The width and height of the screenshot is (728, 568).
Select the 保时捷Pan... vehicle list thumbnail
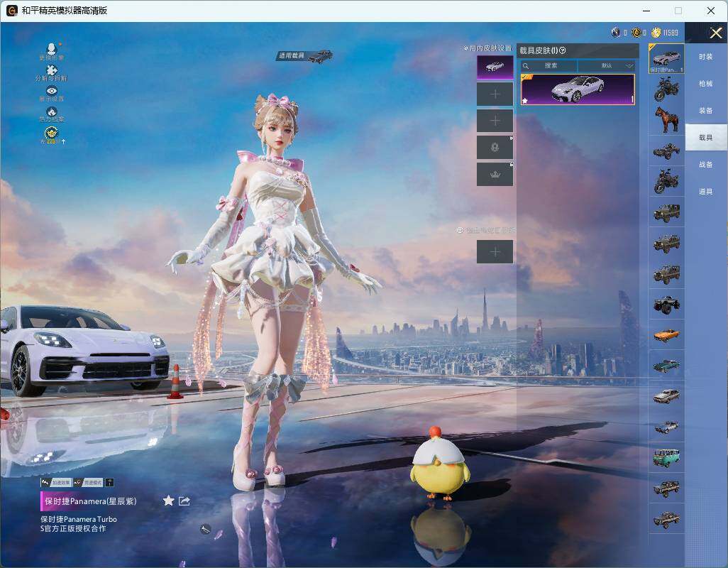(666, 58)
